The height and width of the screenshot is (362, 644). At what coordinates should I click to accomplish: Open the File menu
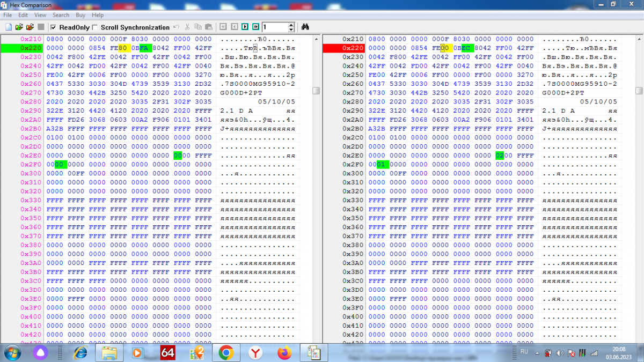[8, 15]
